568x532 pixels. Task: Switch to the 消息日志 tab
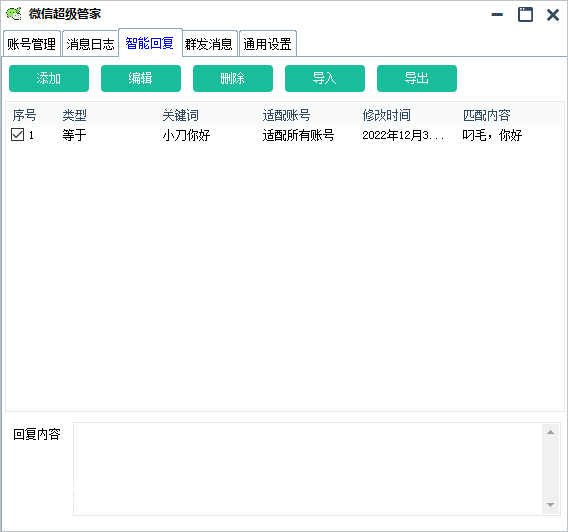pos(90,44)
